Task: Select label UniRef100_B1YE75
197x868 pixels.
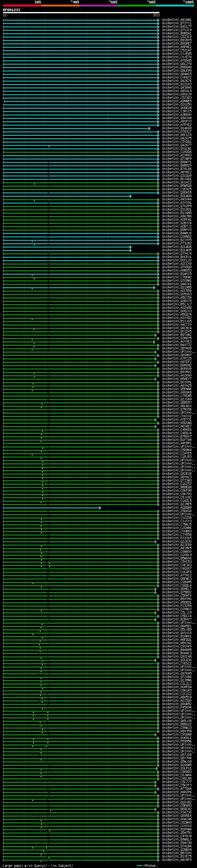Action: (x=176, y=856)
